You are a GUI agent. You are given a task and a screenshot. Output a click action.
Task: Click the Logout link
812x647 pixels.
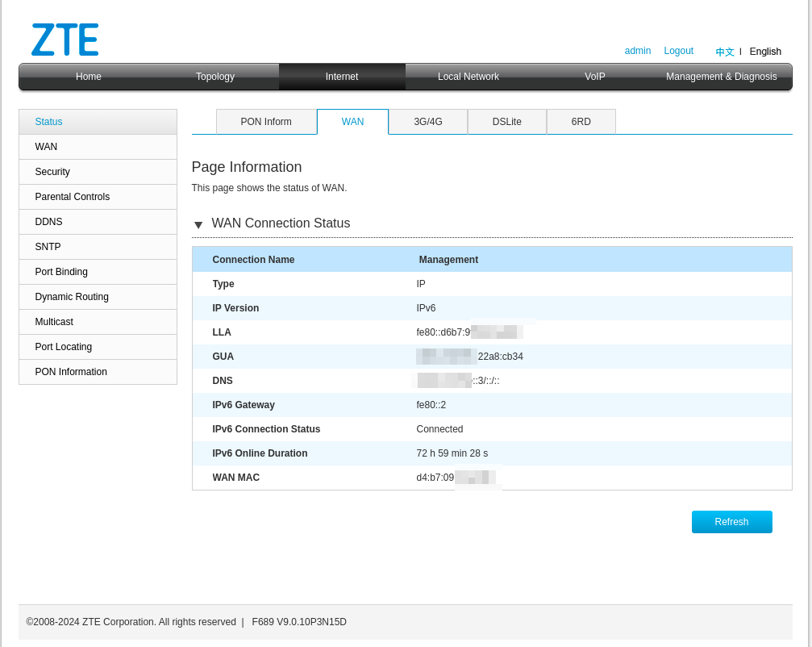[678, 51]
